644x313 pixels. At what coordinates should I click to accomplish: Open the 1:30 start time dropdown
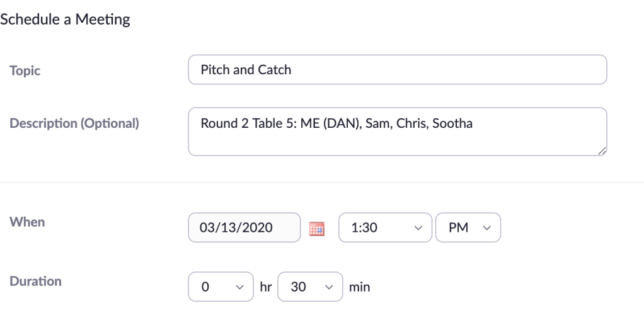click(x=386, y=228)
